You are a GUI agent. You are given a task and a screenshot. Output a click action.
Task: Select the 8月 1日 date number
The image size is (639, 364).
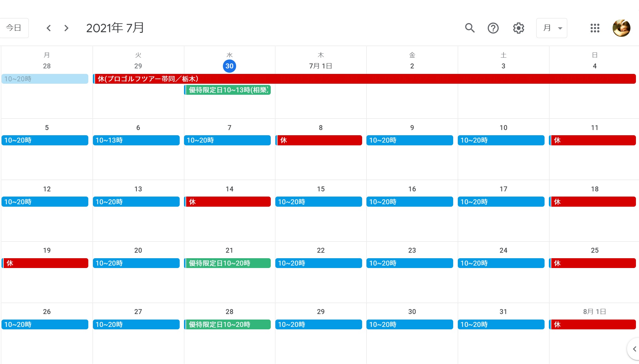point(595,312)
